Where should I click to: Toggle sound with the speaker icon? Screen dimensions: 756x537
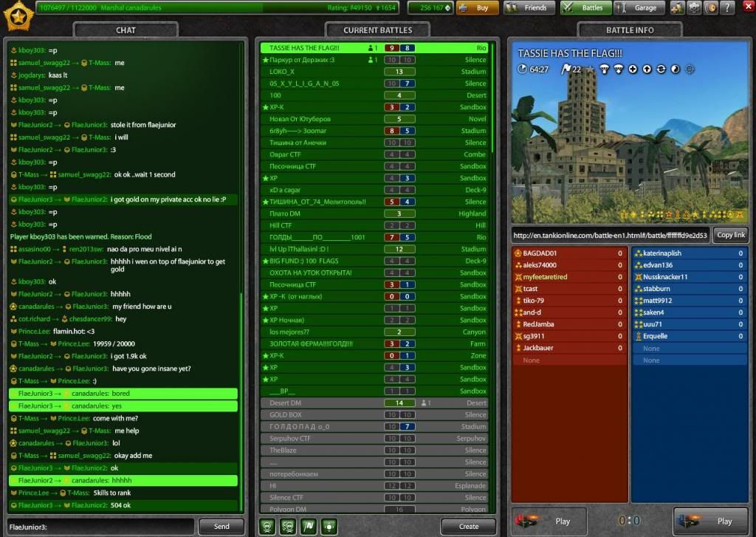[712, 8]
